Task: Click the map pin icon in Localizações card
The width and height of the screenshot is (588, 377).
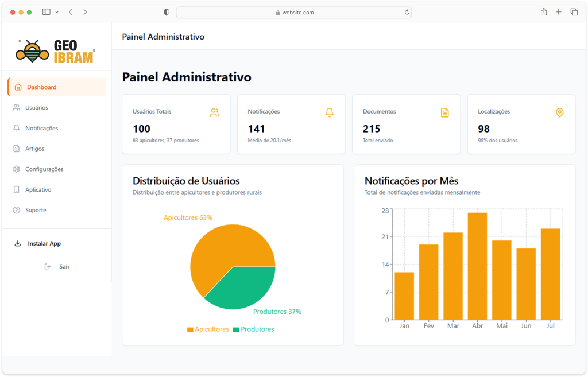Action: click(x=560, y=113)
